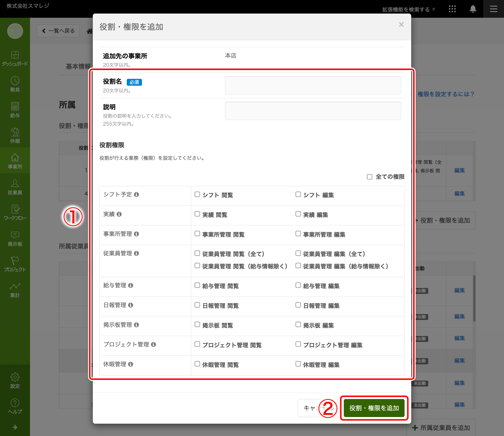Open the 休暇 umbrella icon

point(15,132)
